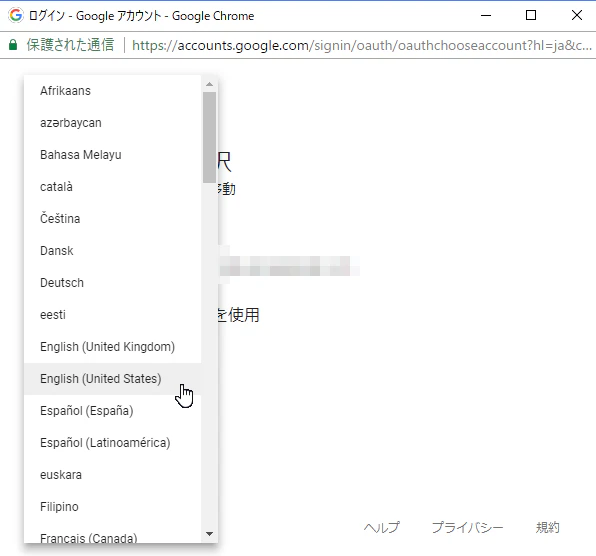Choose azərbaycan language option
The width and height of the screenshot is (596, 556).
pyautogui.click(x=113, y=123)
